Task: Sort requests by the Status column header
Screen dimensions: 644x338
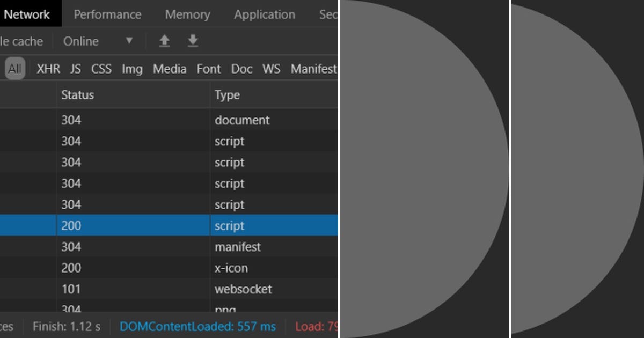Action: [x=78, y=94]
